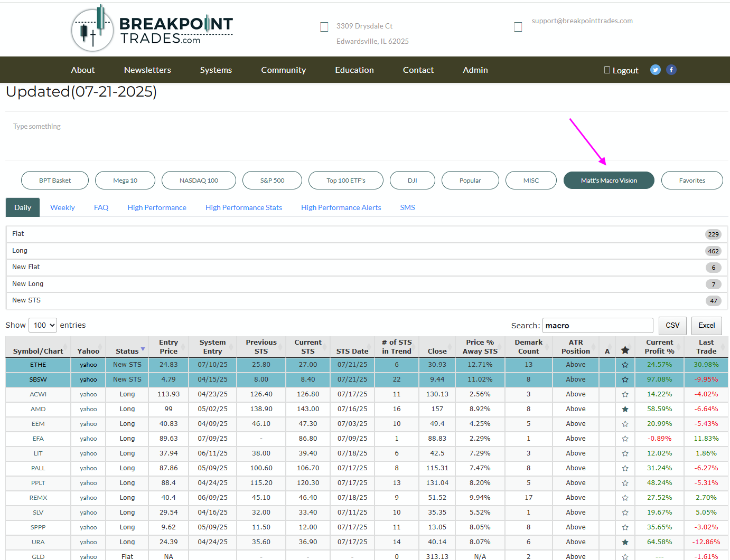
Task: Sort table by Entry Price column
Action: tap(169, 347)
